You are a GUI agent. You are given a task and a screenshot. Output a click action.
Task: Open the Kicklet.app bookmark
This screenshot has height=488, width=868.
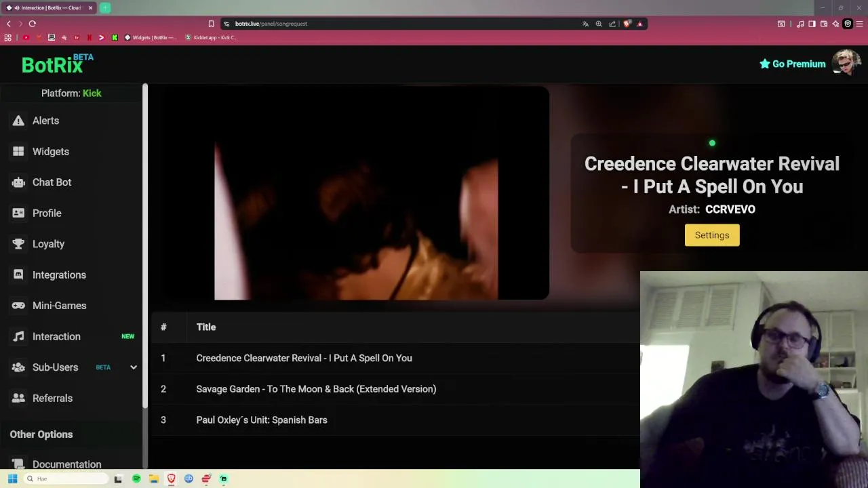(211, 37)
